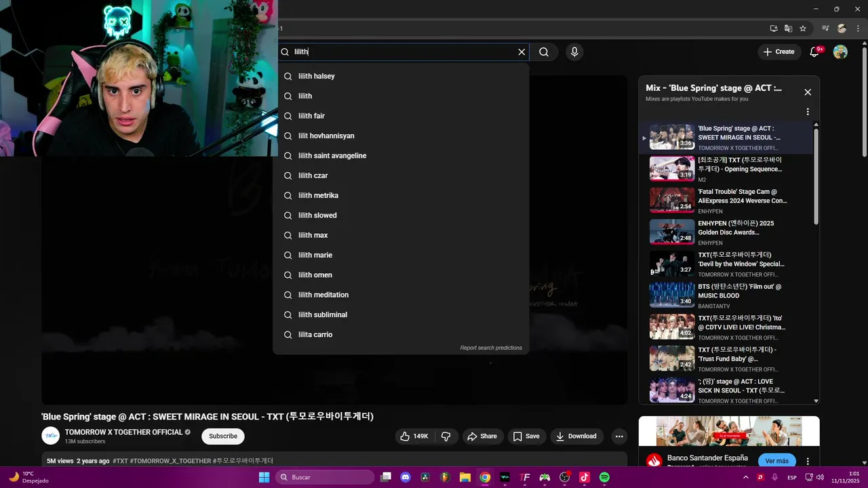Screen dimensions: 868x488
Task: Open File Explorer from taskbar
Action: pyautogui.click(x=465, y=477)
